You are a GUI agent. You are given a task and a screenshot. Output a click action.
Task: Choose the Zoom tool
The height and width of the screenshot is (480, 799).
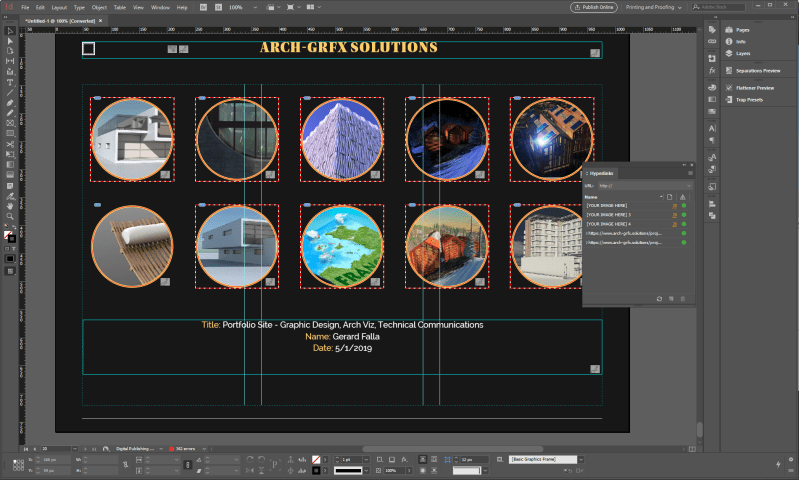pos(10,217)
